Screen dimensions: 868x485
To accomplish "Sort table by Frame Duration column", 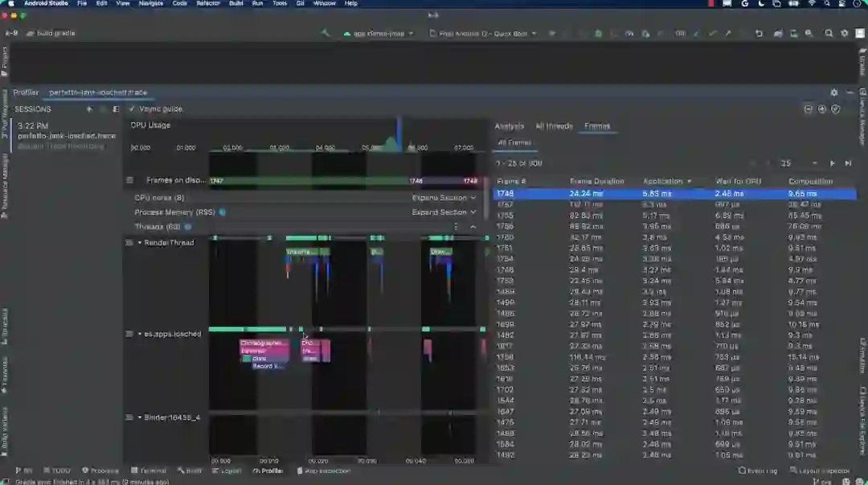I will 596,181.
